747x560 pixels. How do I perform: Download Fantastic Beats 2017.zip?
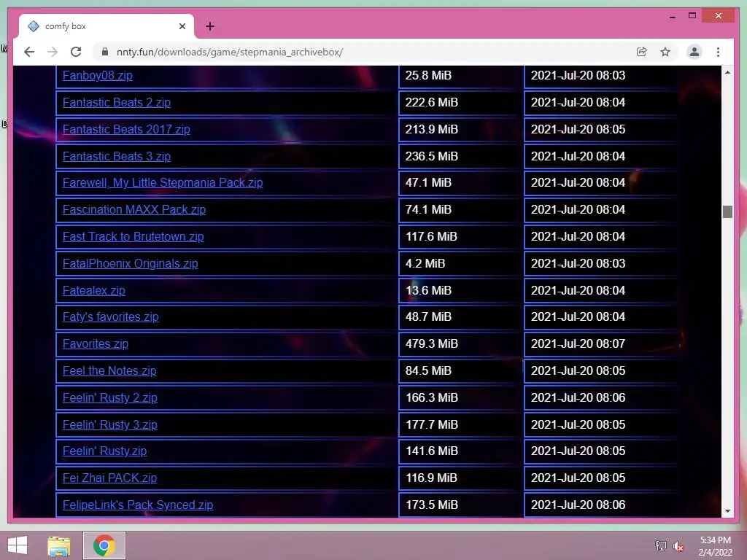point(126,129)
